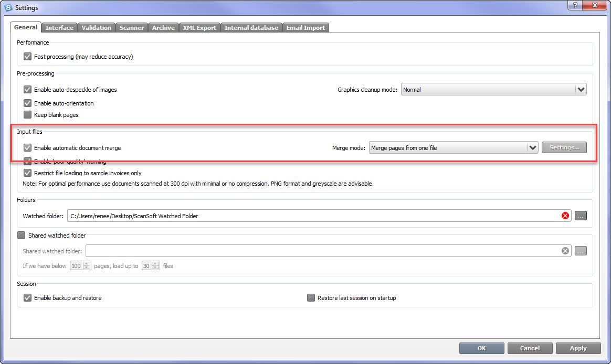
Task: Change the Merge mode selection
Action: pyautogui.click(x=533, y=147)
